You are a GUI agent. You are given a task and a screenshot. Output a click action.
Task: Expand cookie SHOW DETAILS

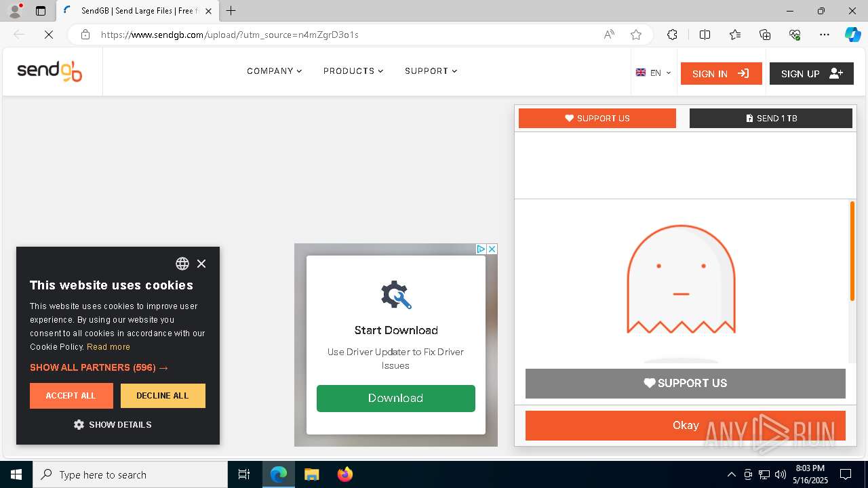[x=113, y=425]
